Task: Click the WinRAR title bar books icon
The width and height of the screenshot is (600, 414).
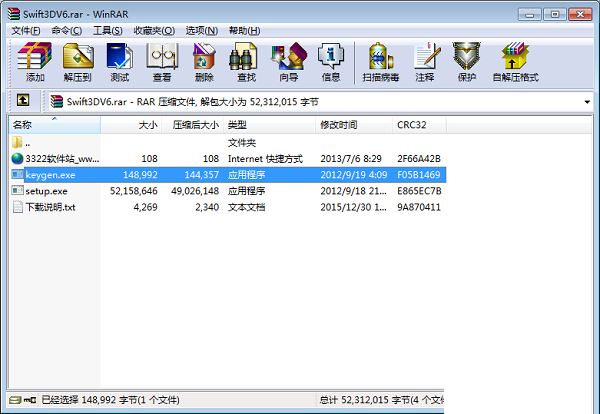Action: point(14,14)
